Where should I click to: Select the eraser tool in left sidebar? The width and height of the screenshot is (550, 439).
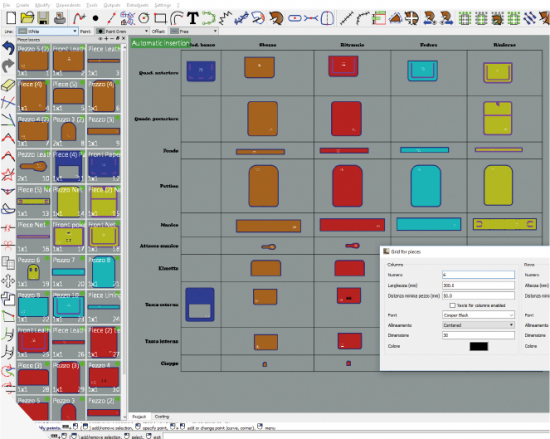pyautogui.click(x=8, y=85)
